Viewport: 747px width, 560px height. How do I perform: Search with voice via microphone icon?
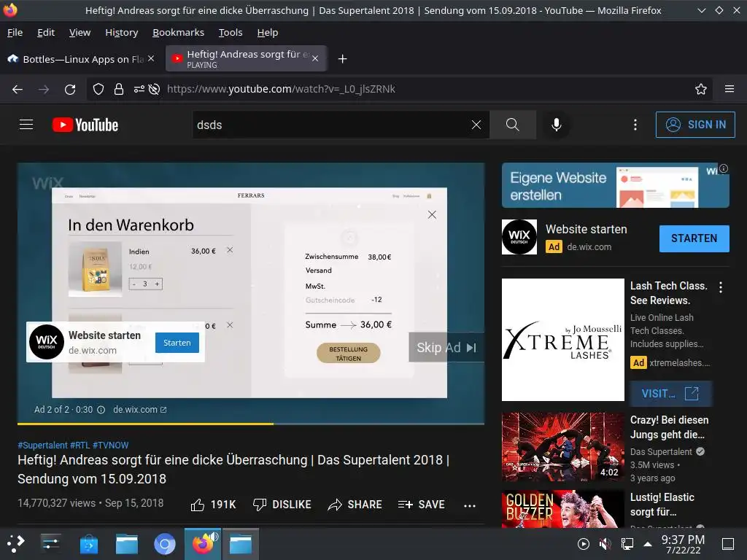click(x=556, y=125)
